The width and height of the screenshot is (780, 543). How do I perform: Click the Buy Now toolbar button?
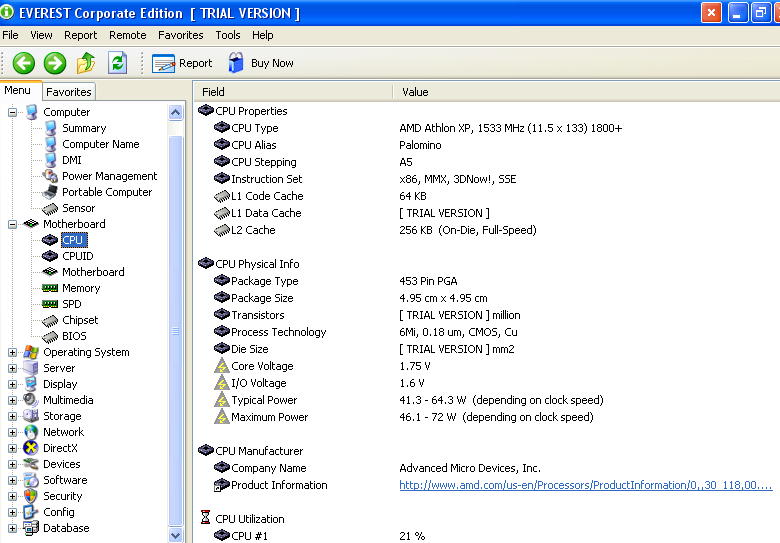click(x=261, y=63)
